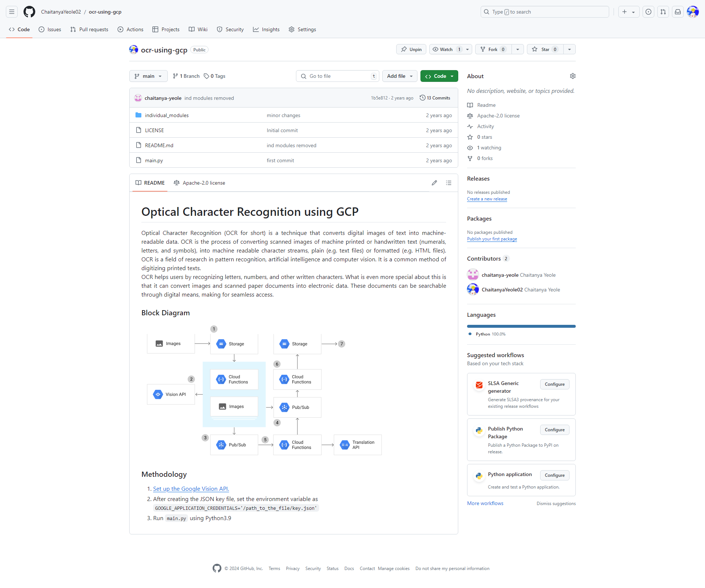705x588 pixels.
Task: Click Dismiss suggestions
Action: coord(556,504)
